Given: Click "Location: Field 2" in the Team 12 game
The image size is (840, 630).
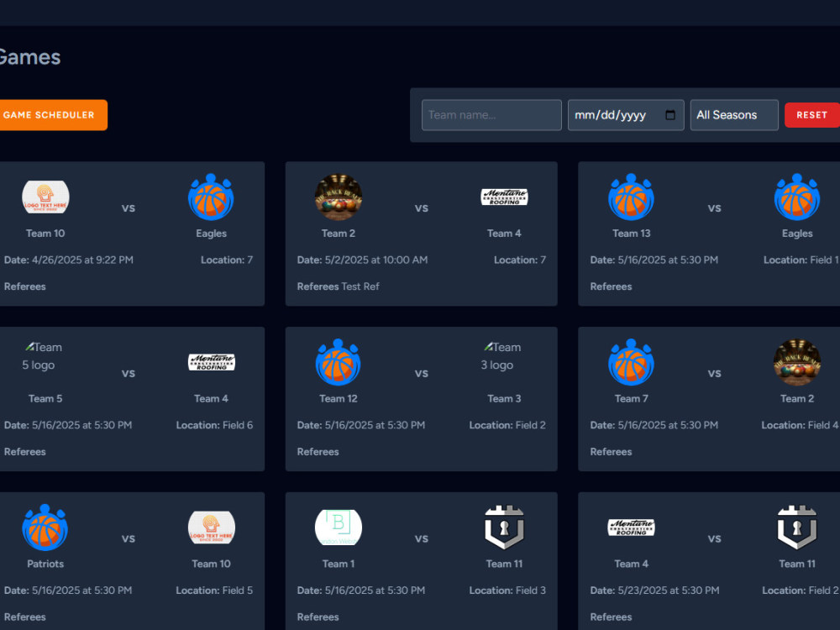Looking at the screenshot, I should pos(507,425).
